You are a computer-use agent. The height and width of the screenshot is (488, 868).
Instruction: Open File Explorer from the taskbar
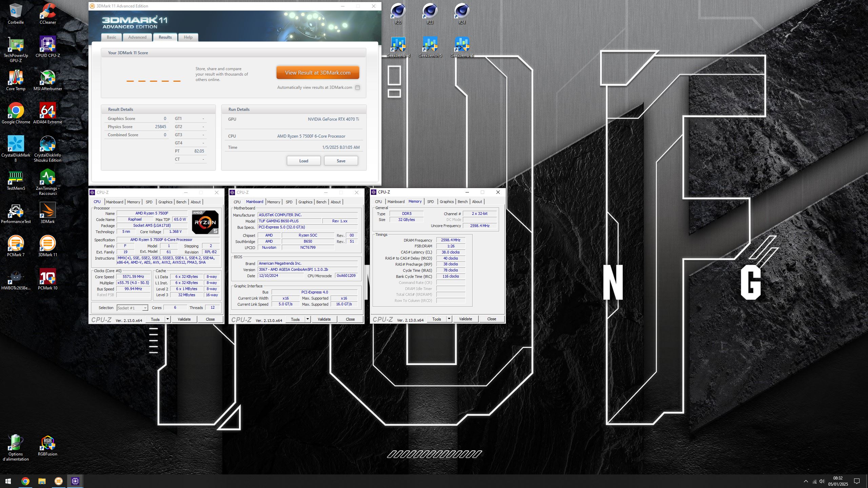point(42,481)
